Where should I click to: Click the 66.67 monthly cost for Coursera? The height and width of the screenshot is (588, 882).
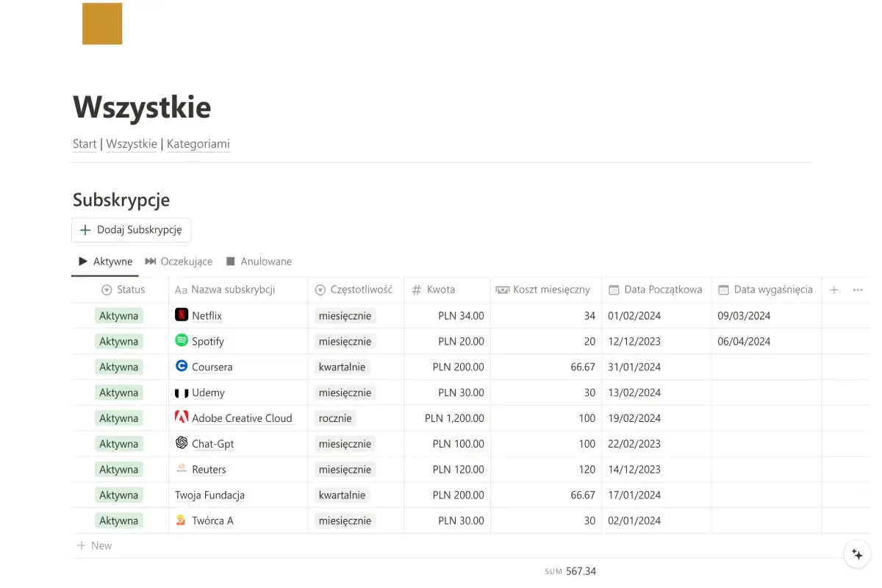(583, 367)
